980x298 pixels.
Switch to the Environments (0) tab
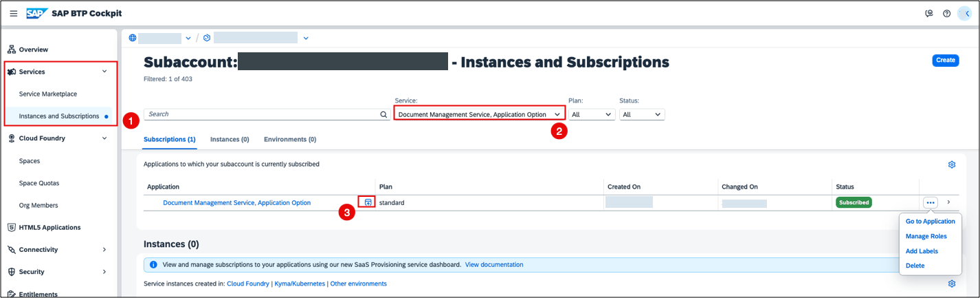[x=290, y=139]
